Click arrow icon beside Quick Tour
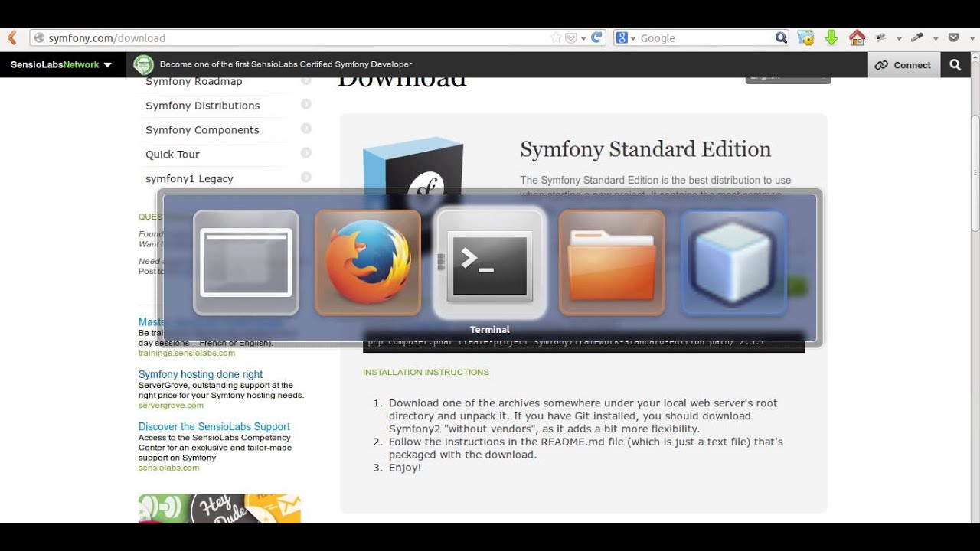 pos(306,154)
